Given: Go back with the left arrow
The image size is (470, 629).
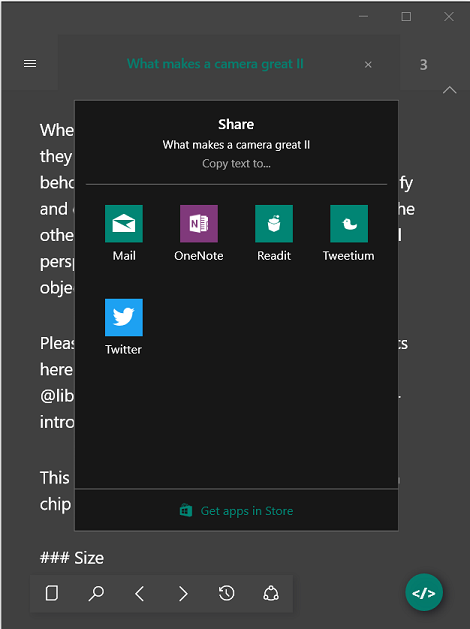Looking at the screenshot, I should (140, 593).
